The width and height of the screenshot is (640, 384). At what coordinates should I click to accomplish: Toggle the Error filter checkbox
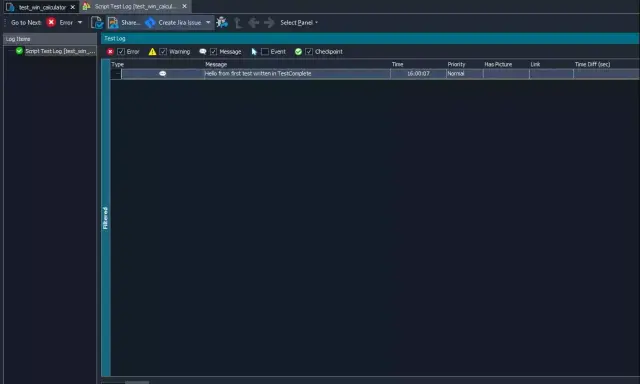[x=121, y=52]
